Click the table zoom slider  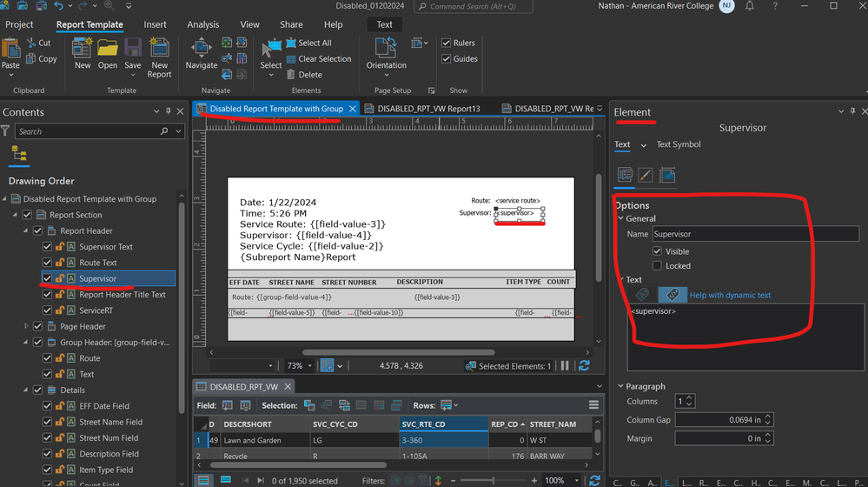(494, 480)
